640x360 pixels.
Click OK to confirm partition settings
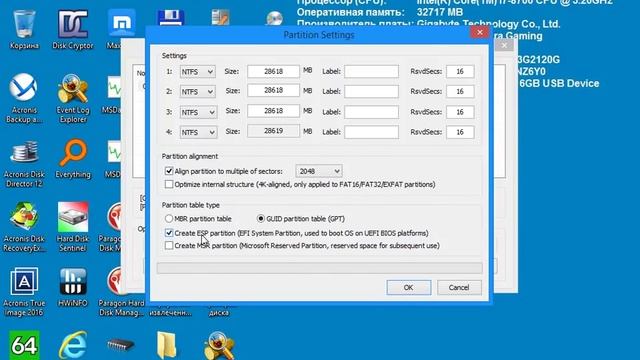(x=409, y=287)
